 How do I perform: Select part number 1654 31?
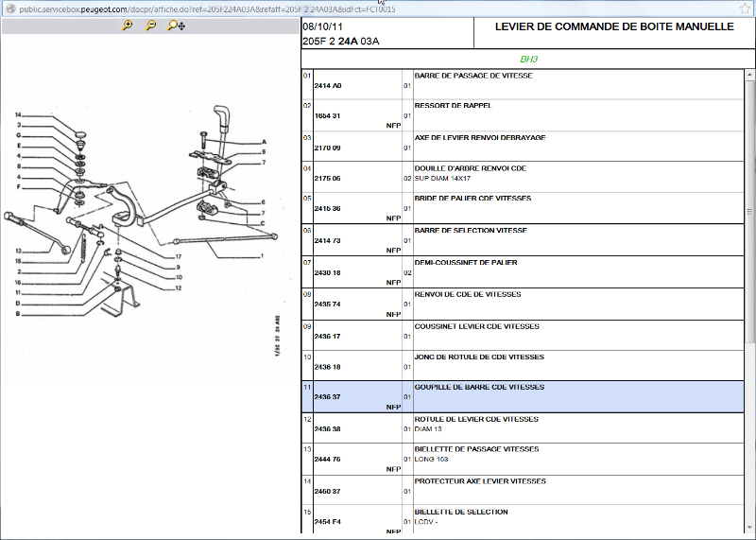click(x=327, y=115)
